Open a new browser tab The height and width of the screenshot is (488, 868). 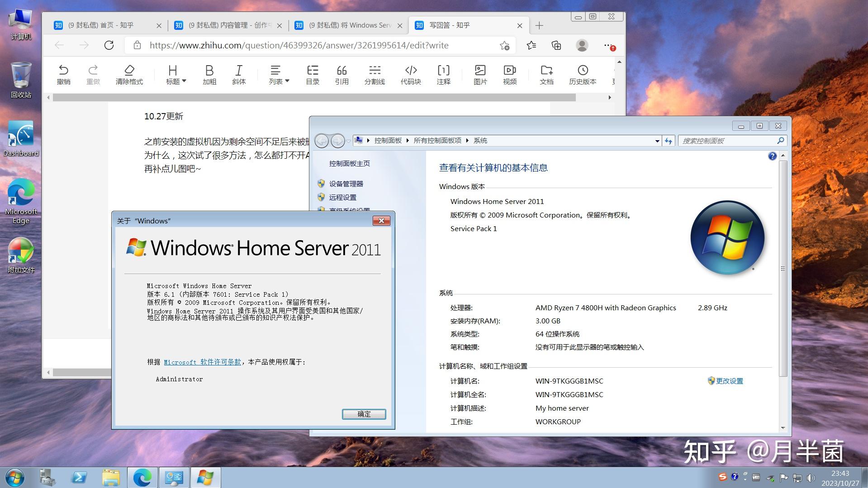539,26
